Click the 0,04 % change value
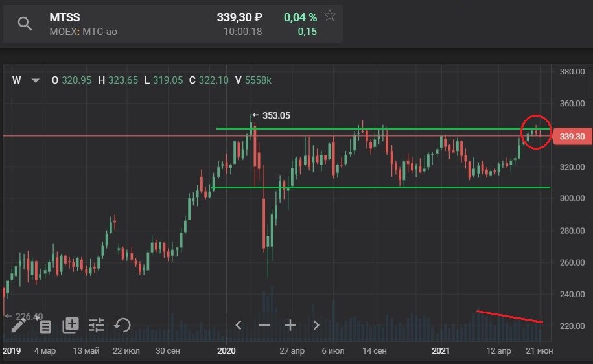Screen dimensions: 593x364 300,17
